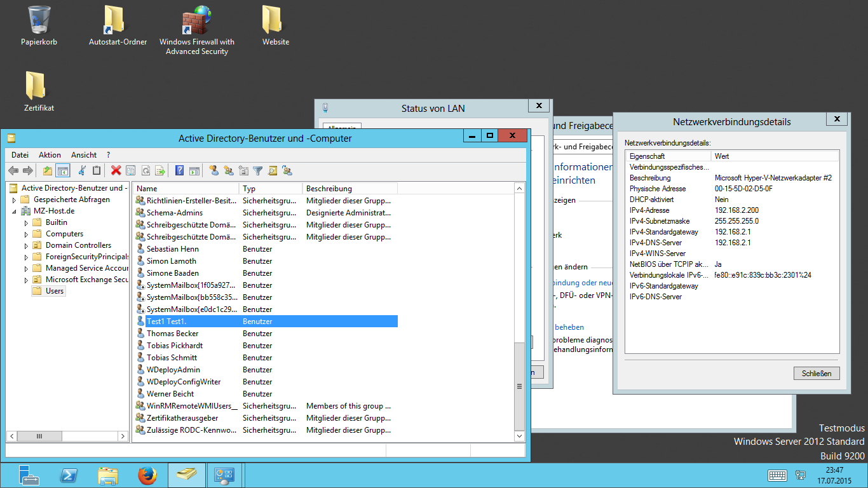Open PowerShell from the taskbar

coord(69,475)
